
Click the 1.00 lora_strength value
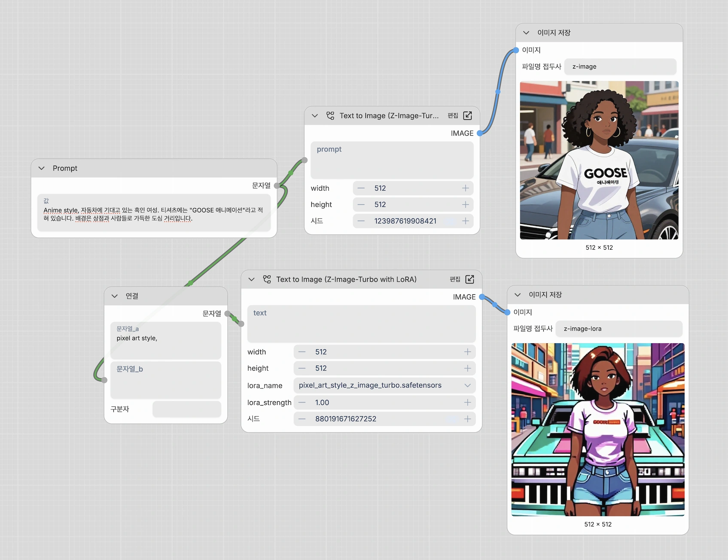pos(322,403)
